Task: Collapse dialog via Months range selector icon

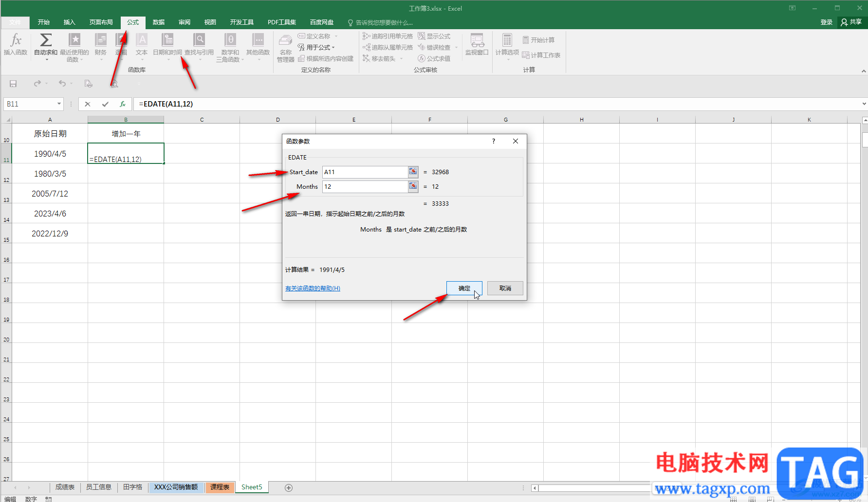Action: pos(413,186)
